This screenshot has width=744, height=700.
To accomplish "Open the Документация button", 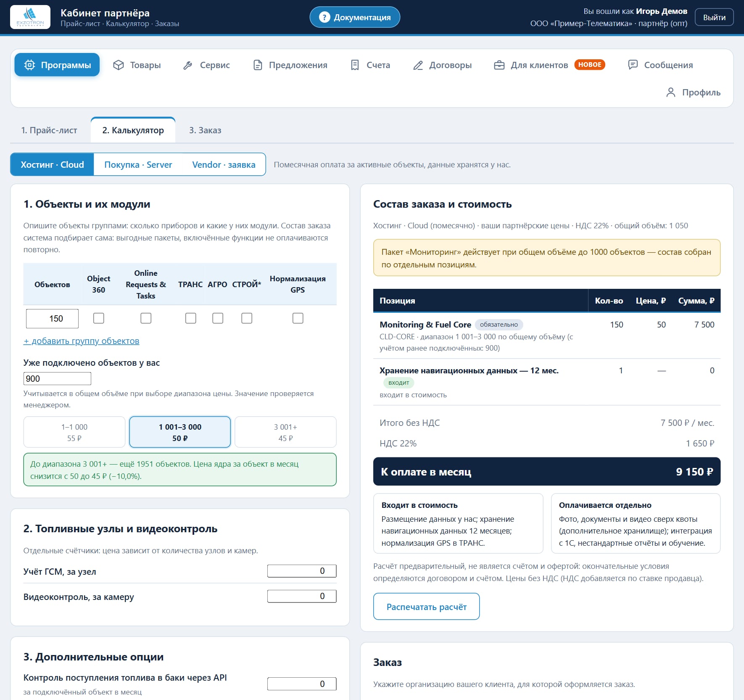I will [355, 17].
